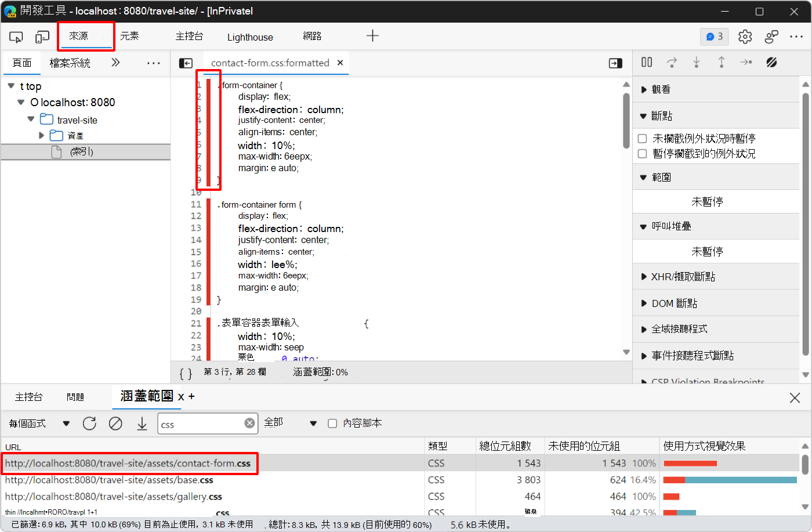
Task: Click the export coverage download icon
Action: click(142, 423)
